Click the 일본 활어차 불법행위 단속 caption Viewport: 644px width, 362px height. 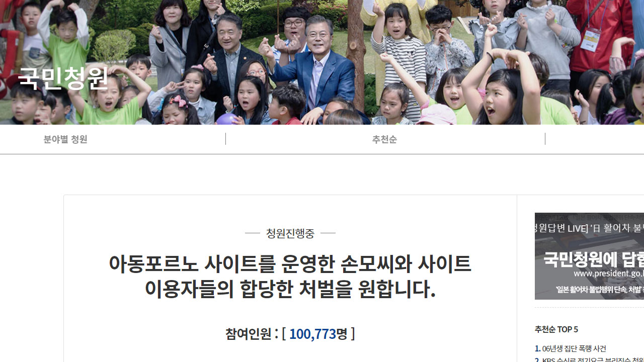point(600,290)
